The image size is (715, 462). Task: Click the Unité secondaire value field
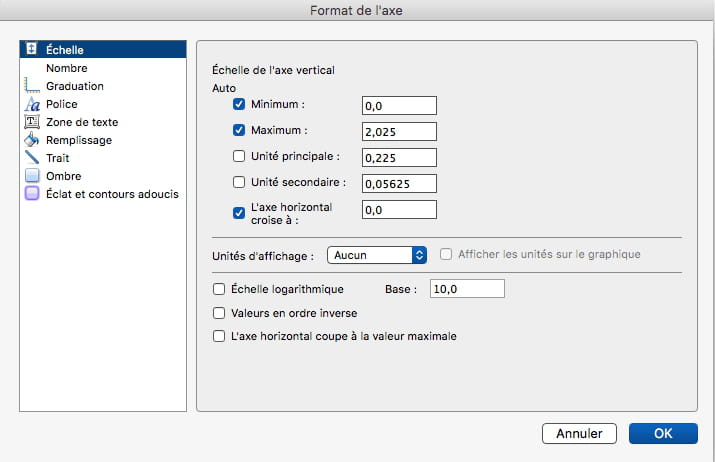(399, 183)
